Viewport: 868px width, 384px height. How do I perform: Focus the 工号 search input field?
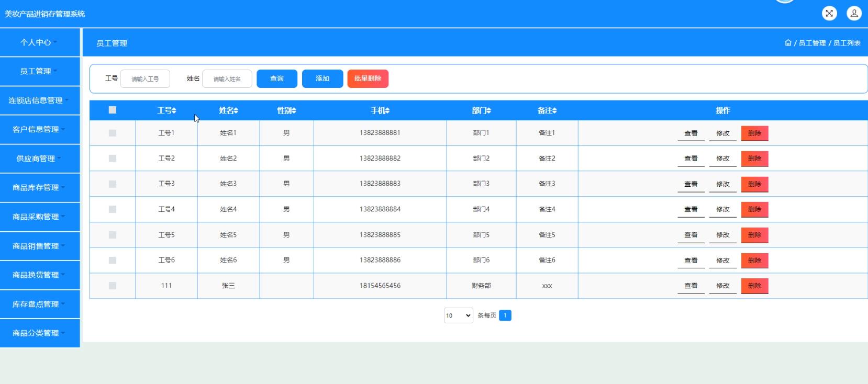point(145,78)
